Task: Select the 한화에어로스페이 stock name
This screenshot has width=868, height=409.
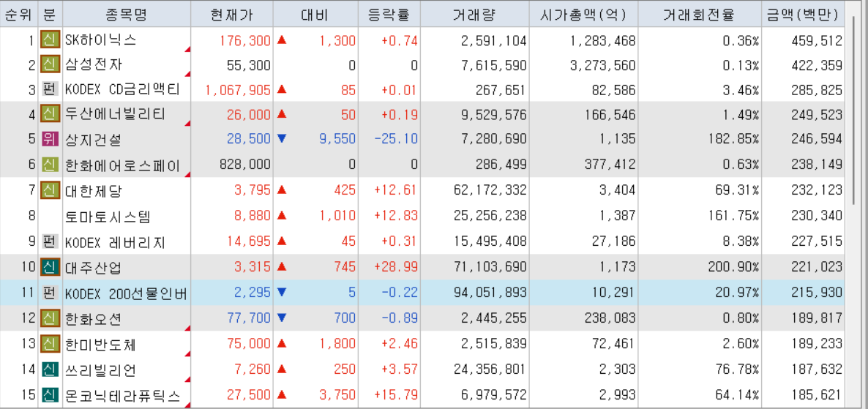Action: pos(122,165)
